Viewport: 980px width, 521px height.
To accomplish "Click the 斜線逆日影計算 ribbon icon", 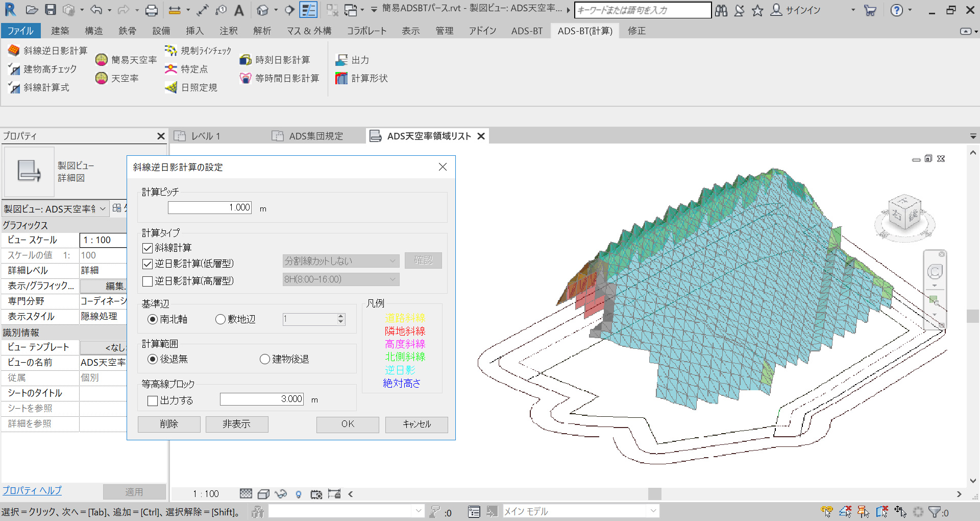I will 14,51.
